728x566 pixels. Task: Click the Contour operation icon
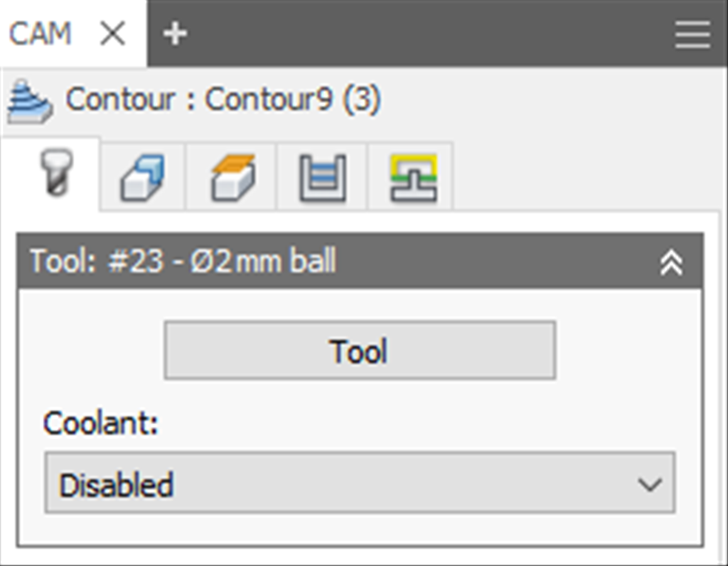28,100
